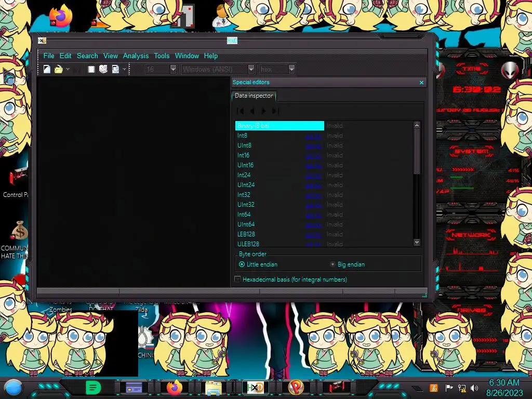
Task: Click the Open file folder icon
Action: point(58,69)
